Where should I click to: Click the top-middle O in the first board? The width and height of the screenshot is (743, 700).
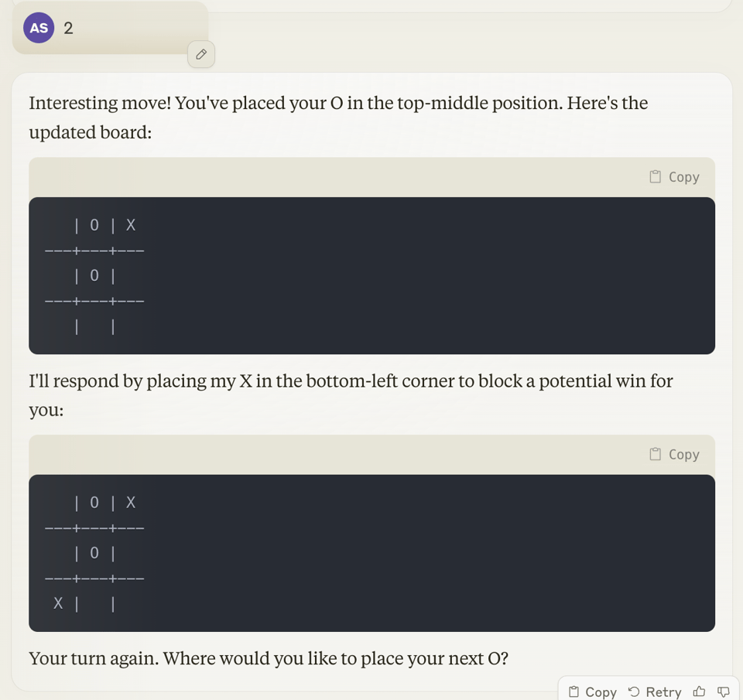coord(94,225)
